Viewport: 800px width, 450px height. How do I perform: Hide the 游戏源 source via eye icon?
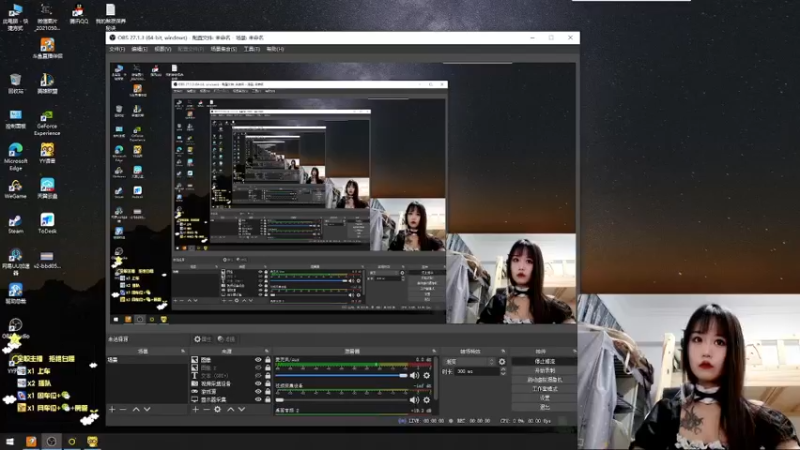click(258, 391)
